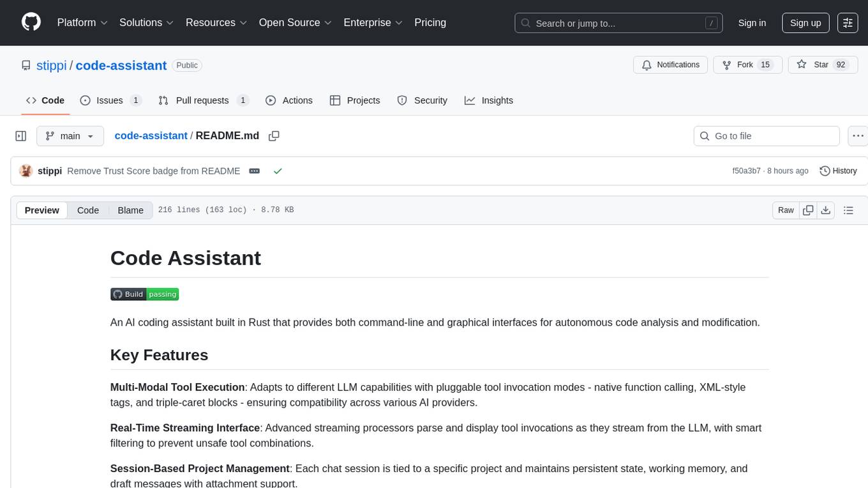Screen dimensions: 868x488
Task: Switch to the Insights tab
Action: 489,100
